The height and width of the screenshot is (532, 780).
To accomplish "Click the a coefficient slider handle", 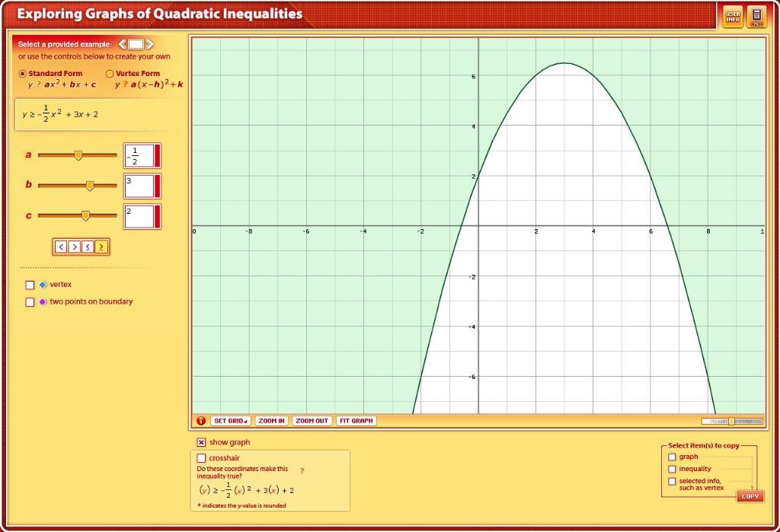I will click(x=78, y=155).
